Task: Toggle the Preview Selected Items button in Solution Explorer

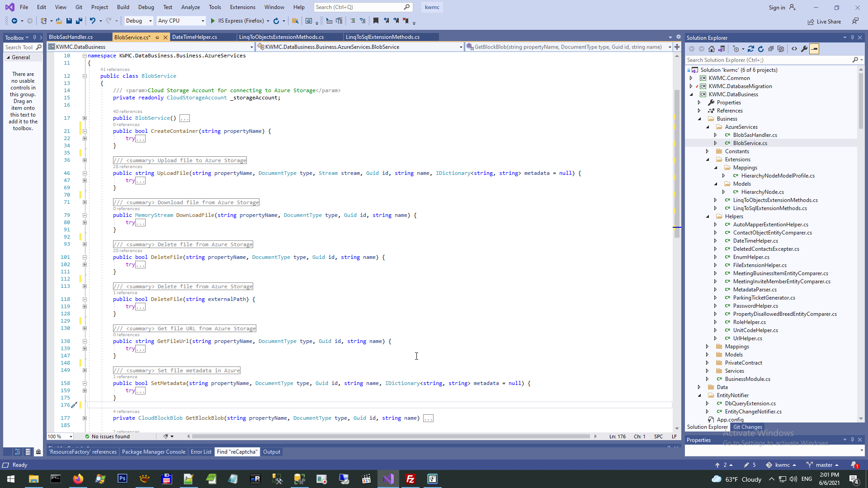Action: coord(814,49)
